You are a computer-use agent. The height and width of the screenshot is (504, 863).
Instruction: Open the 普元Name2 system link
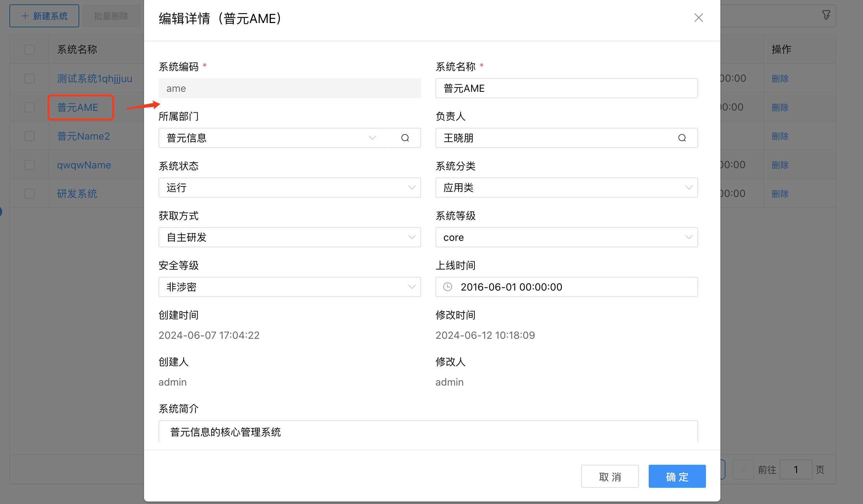[x=83, y=136]
